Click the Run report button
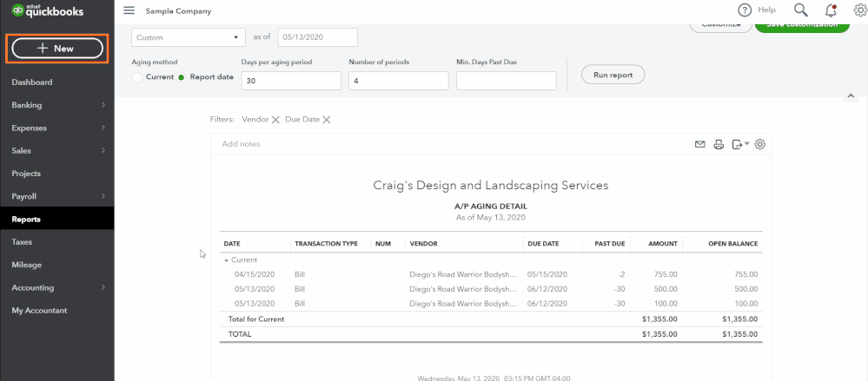 [x=613, y=75]
